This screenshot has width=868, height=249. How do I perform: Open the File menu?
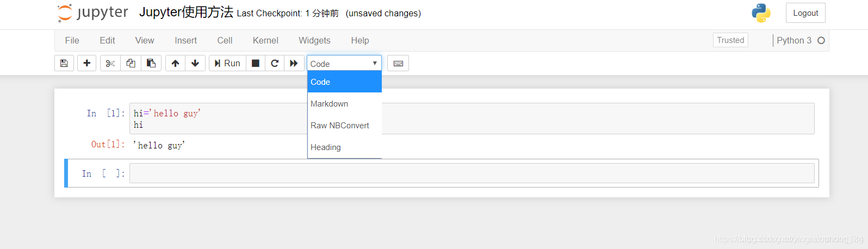click(x=72, y=40)
